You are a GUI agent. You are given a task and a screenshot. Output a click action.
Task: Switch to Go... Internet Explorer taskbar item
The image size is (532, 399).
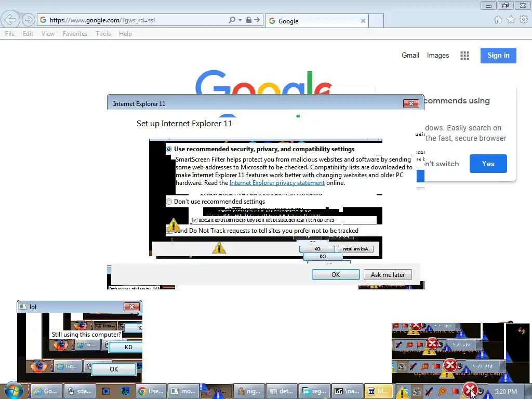tap(47, 391)
